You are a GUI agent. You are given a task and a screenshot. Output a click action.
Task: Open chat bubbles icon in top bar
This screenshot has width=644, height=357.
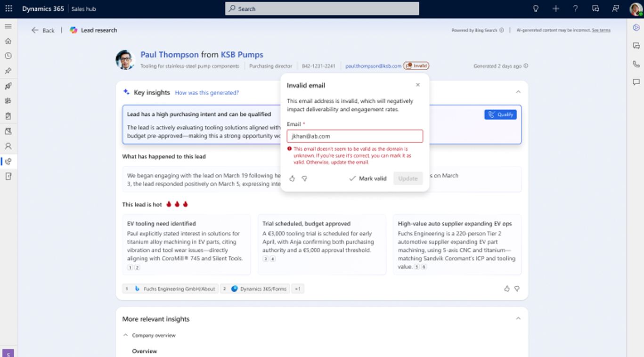[x=595, y=9]
